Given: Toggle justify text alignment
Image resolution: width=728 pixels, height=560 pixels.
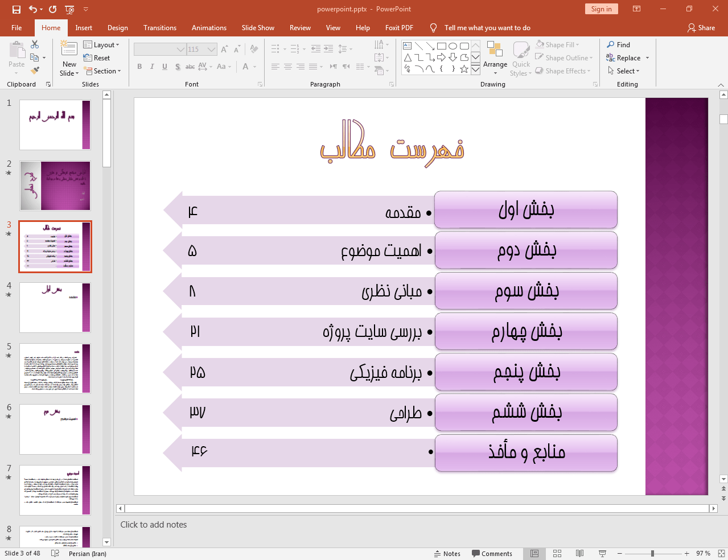Looking at the screenshot, I should (313, 67).
